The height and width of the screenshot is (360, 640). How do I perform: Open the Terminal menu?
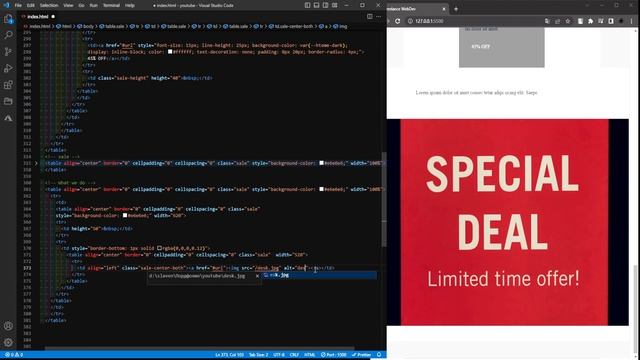coord(111,6)
